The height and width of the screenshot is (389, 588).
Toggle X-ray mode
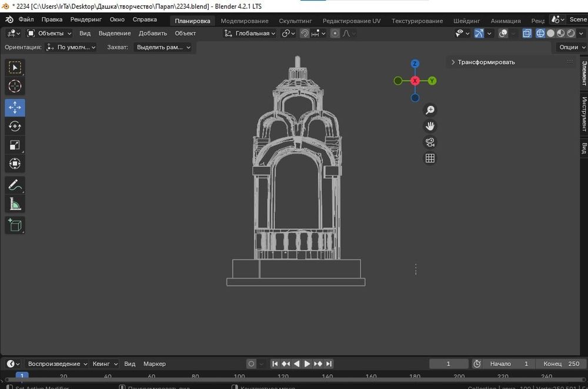point(527,34)
